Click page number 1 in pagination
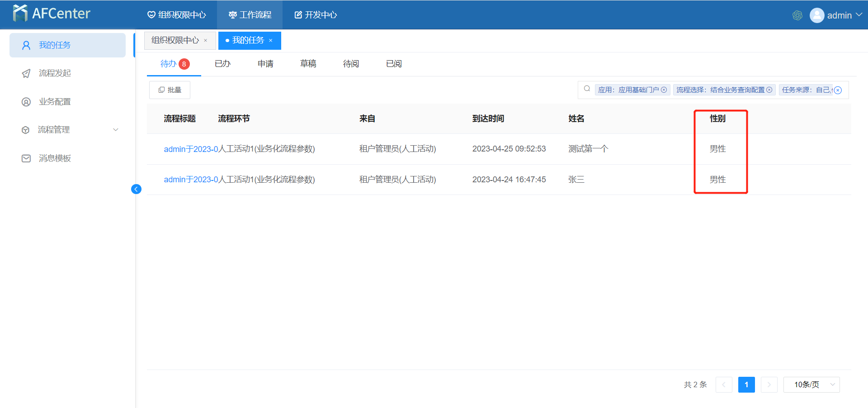The image size is (868, 408). coord(746,384)
